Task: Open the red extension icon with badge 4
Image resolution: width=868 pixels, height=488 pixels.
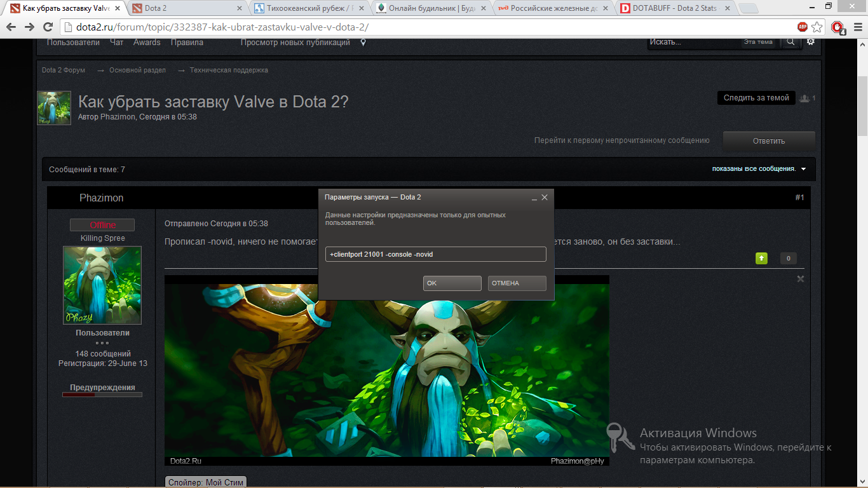Action: point(838,27)
